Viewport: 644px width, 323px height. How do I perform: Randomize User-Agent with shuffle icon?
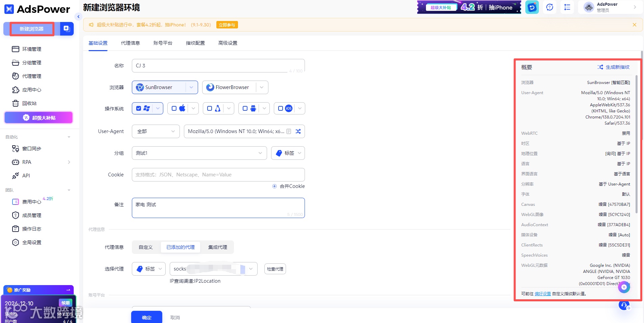298,131
